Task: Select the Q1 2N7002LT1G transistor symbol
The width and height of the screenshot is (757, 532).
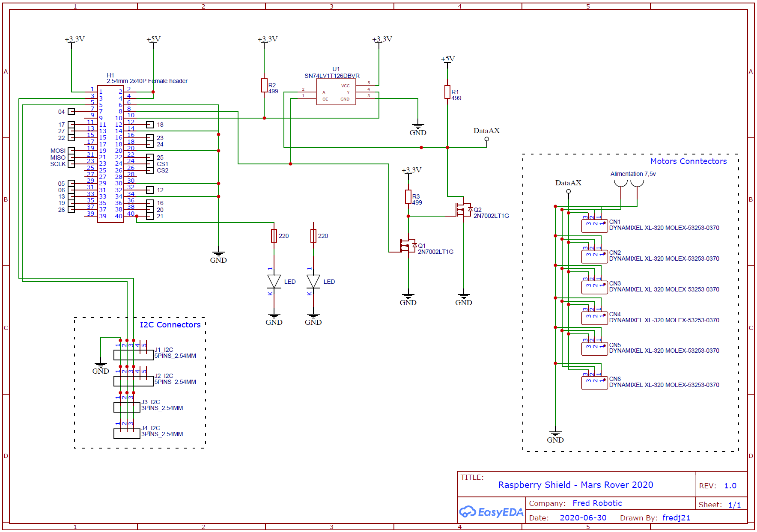Action: coord(408,246)
